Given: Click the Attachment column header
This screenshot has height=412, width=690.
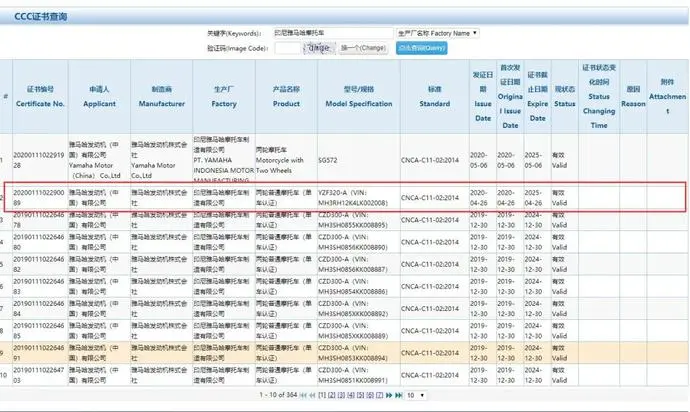Looking at the screenshot, I should (668, 96).
